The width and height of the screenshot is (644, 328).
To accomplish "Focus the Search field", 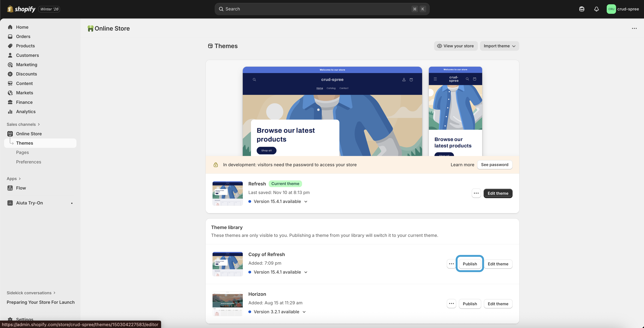I will coord(322,9).
